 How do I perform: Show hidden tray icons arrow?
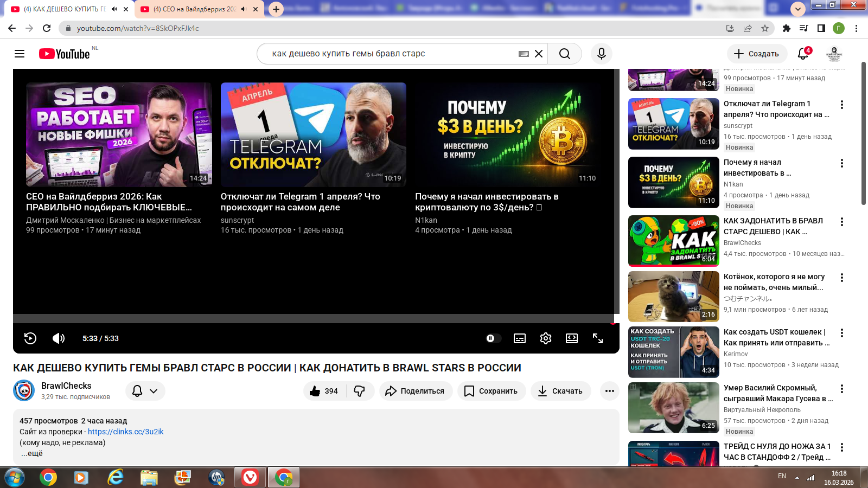point(797,477)
